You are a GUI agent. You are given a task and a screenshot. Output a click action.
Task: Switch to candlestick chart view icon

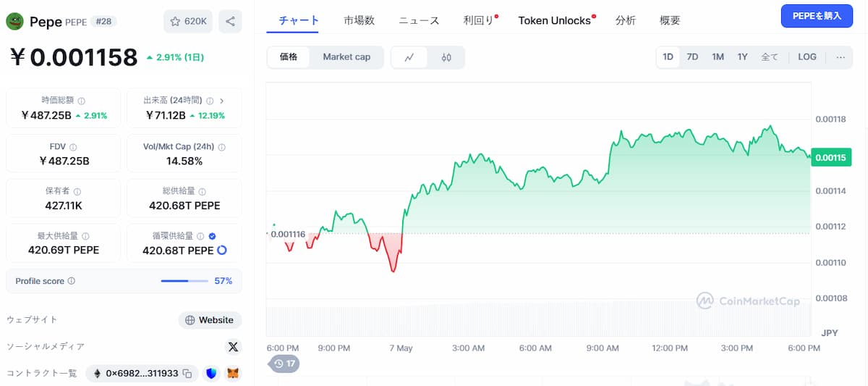[x=446, y=57]
